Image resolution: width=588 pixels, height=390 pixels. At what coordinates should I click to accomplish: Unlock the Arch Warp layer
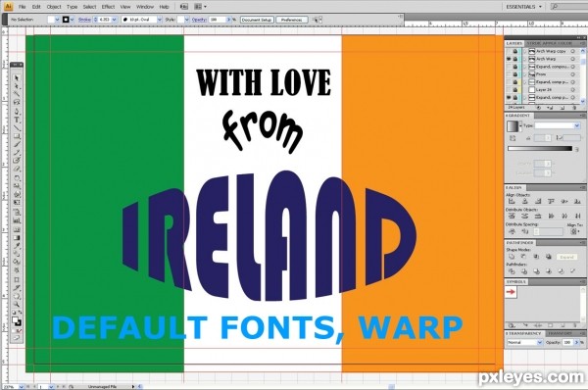coord(515,59)
